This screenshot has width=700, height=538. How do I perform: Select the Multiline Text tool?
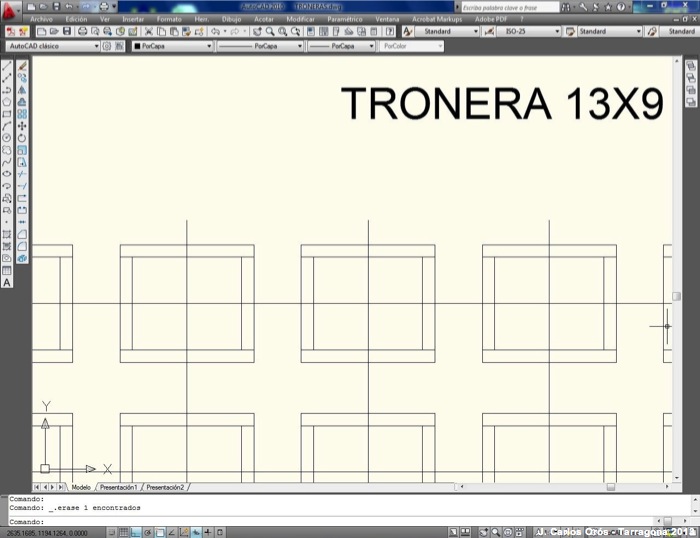click(7, 283)
